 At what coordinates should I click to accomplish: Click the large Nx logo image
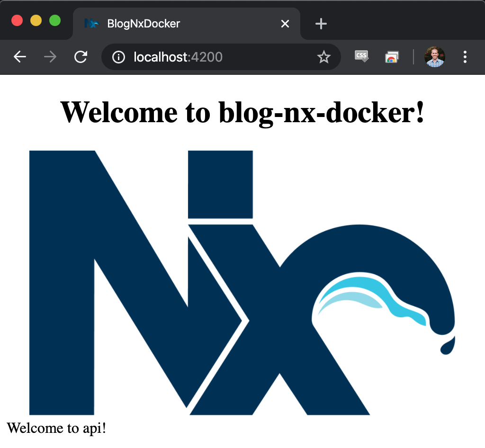tap(242, 283)
